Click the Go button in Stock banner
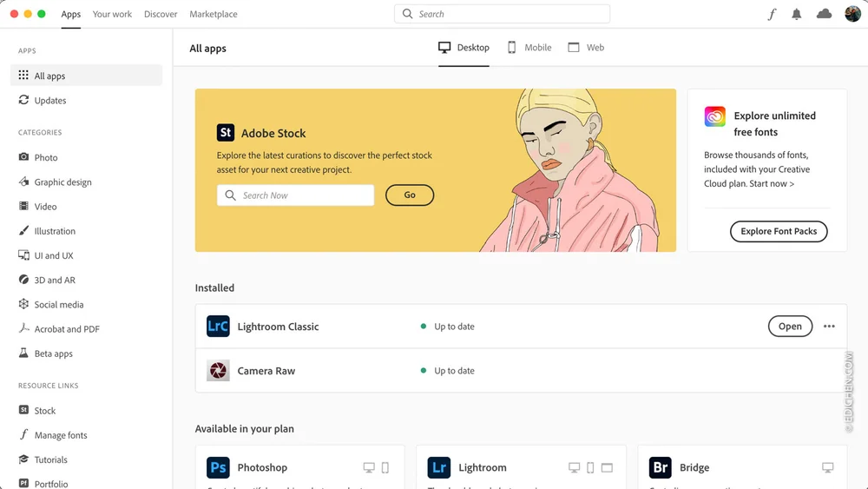 tap(410, 195)
